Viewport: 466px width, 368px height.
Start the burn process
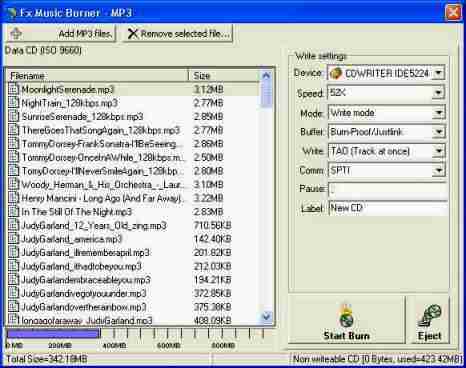pyautogui.click(x=346, y=320)
